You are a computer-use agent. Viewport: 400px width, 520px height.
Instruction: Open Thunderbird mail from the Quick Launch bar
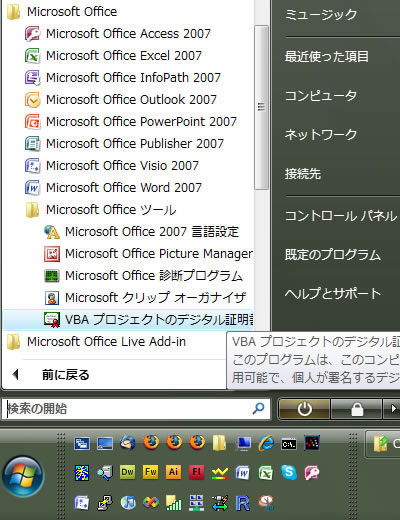(x=128, y=443)
